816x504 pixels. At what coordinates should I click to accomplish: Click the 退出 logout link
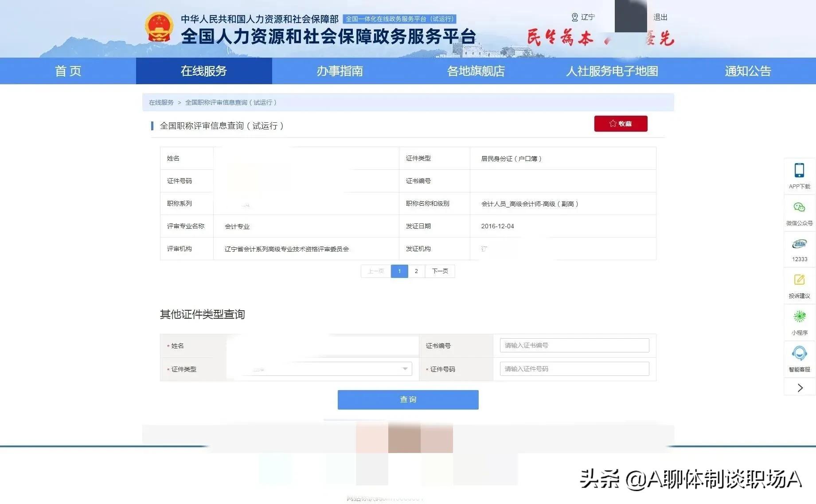[660, 17]
